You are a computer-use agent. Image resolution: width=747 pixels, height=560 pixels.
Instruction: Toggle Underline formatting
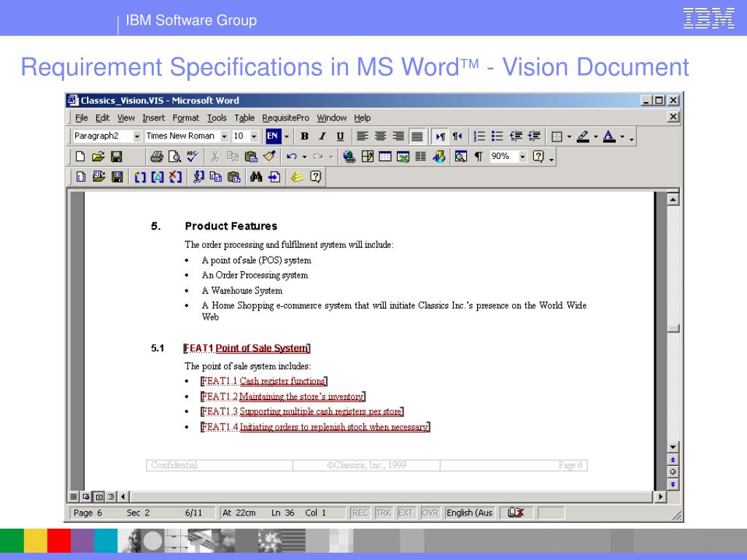click(x=340, y=136)
